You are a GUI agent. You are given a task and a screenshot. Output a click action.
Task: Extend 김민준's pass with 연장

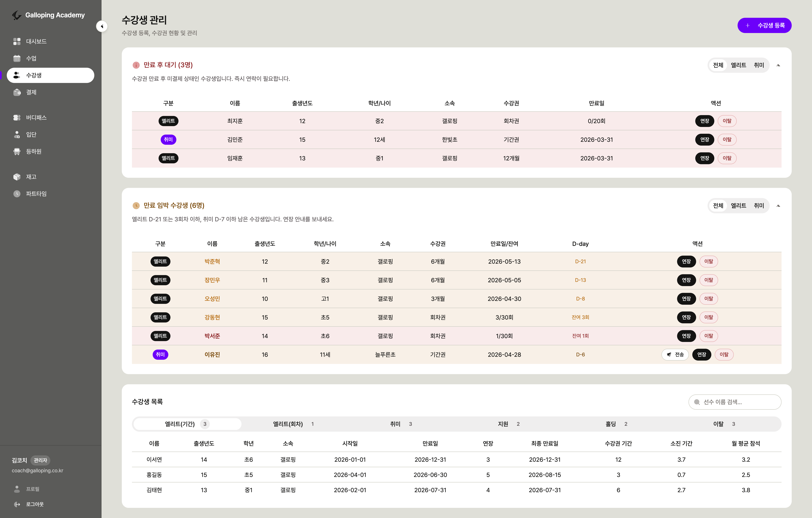pyautogui.click(x=704, y=139)
